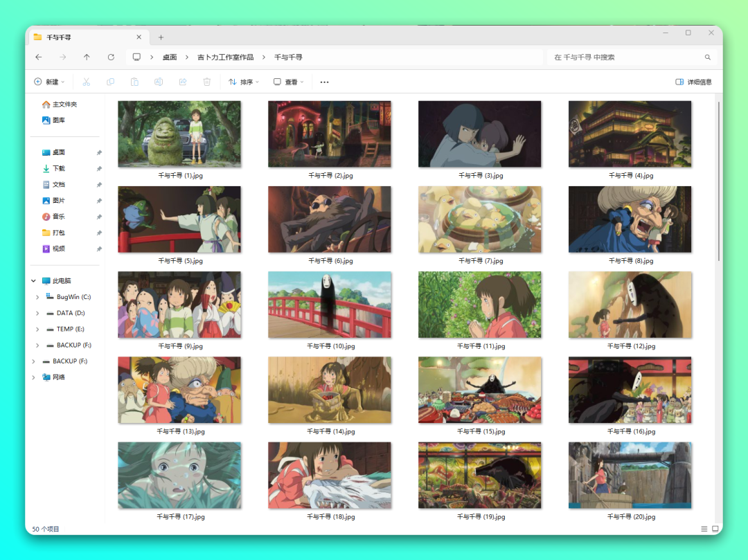
Task: Open 打包 folder in quick access
Action: 53,233
